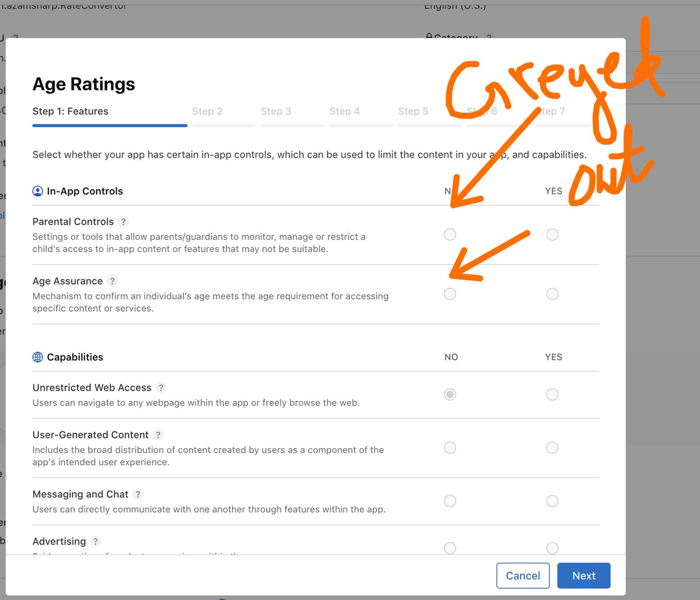This screenshot has width=700, height=600.
Task: Select YES for User-Generated Content
Action: coord(552,448)
